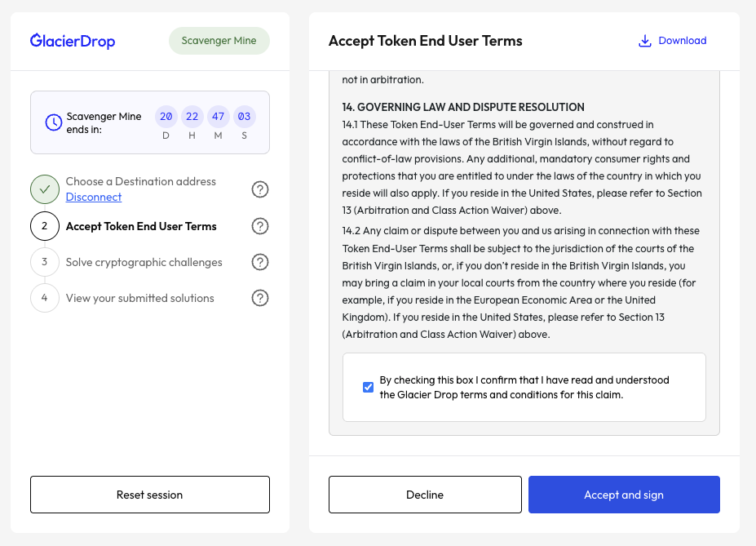756x546 pixels.
Task: Click the countdown clock icon
Action: (53, 122)
